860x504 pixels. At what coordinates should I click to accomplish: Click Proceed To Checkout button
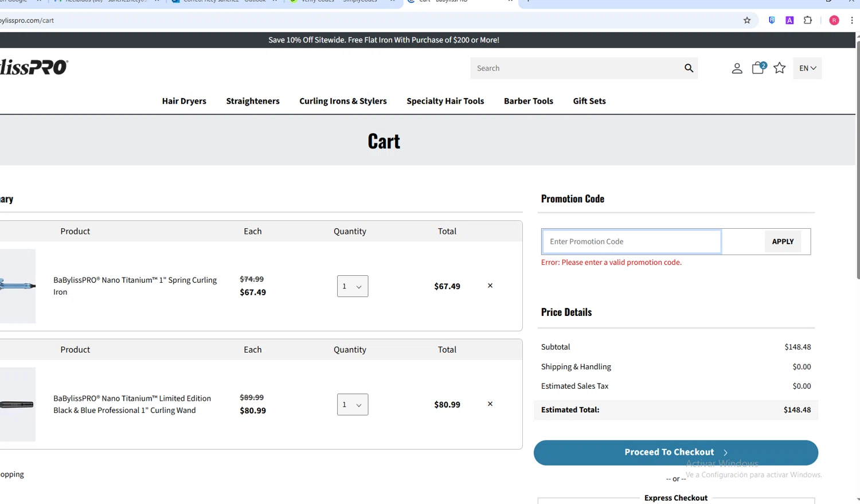676,452
